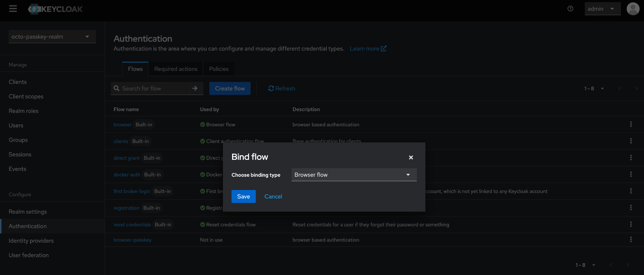Click the help question mark icon
Screen dimensions: 644x275
(570, 9)
